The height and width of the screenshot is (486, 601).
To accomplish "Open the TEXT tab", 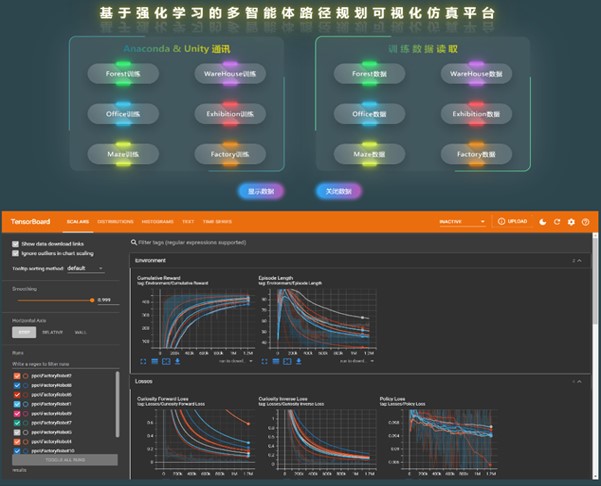I will 188,222.
